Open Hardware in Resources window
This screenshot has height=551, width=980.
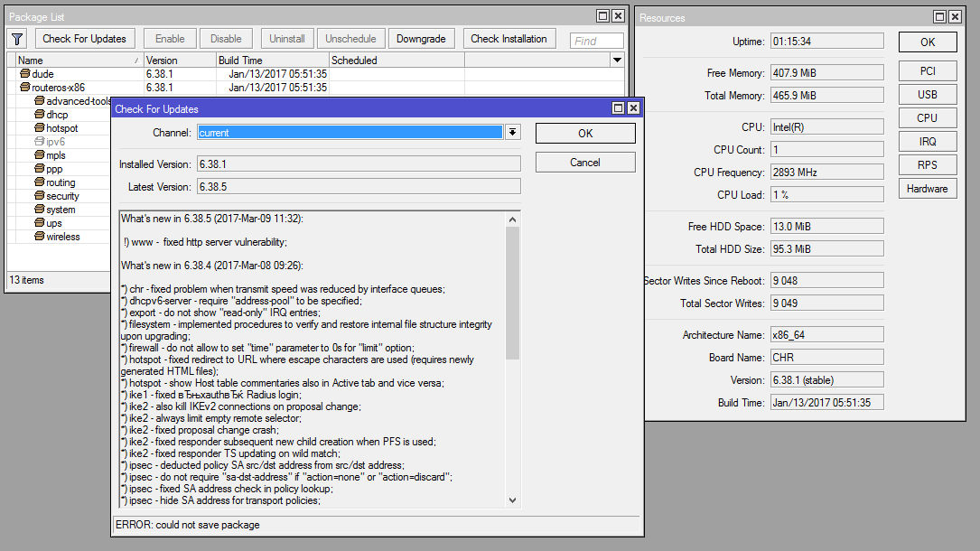tap(928, 189)
